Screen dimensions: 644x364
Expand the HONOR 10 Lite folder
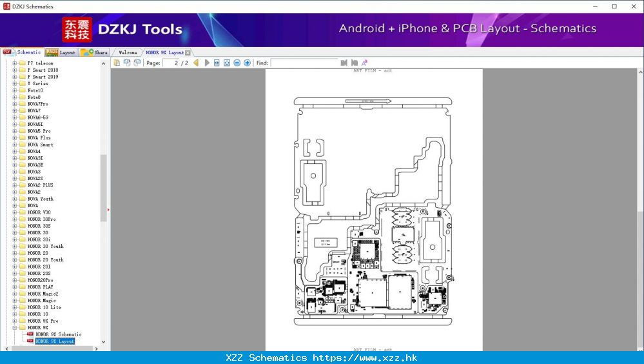(15, 307)
